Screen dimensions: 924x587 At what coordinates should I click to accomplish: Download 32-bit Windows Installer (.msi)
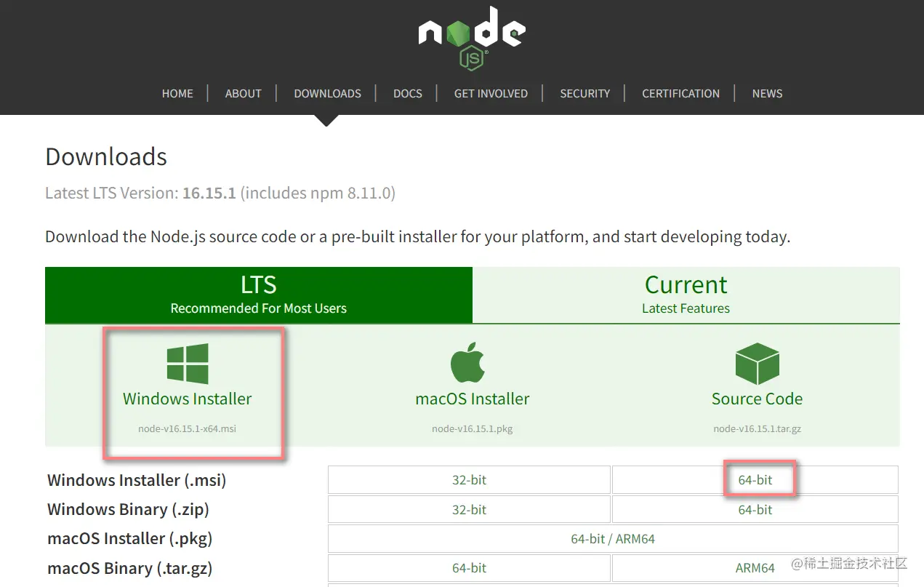[x=469, y=480]
